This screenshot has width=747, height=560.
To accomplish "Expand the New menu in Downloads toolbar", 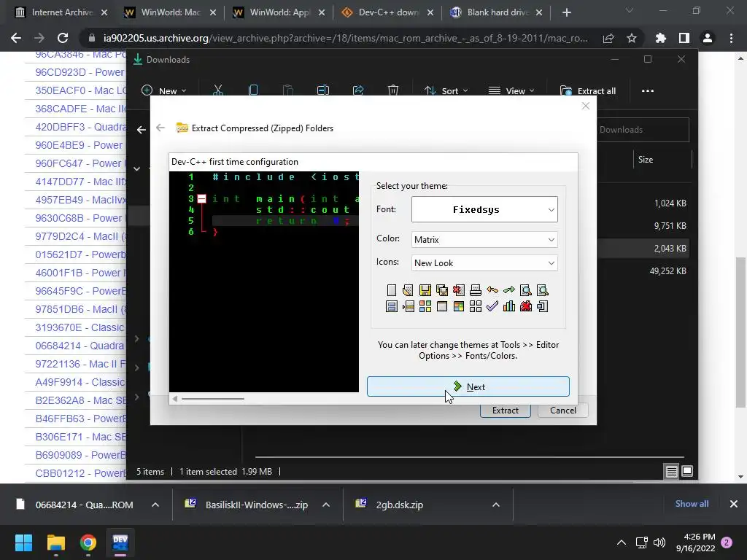I will [164, 90].
